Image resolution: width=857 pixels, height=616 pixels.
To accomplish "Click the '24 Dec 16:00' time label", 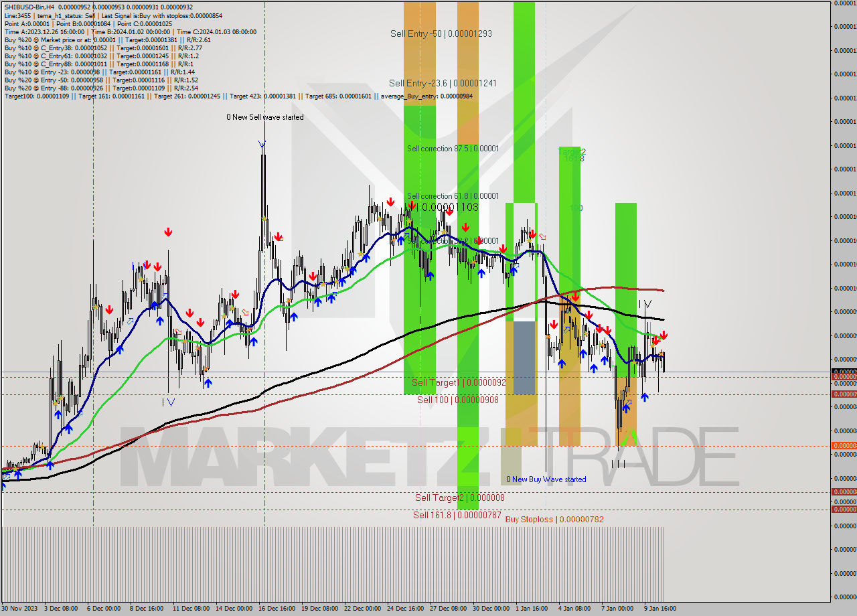I will click(405, 609).
